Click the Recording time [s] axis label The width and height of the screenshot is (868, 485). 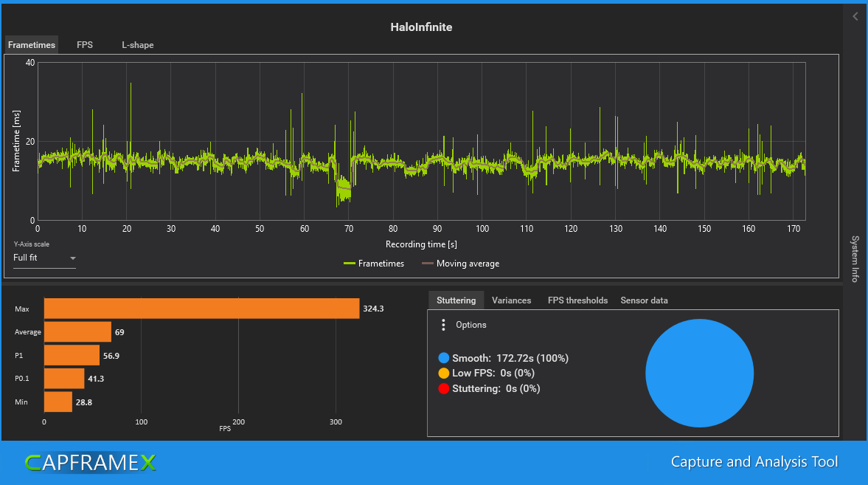pos(421,244)
